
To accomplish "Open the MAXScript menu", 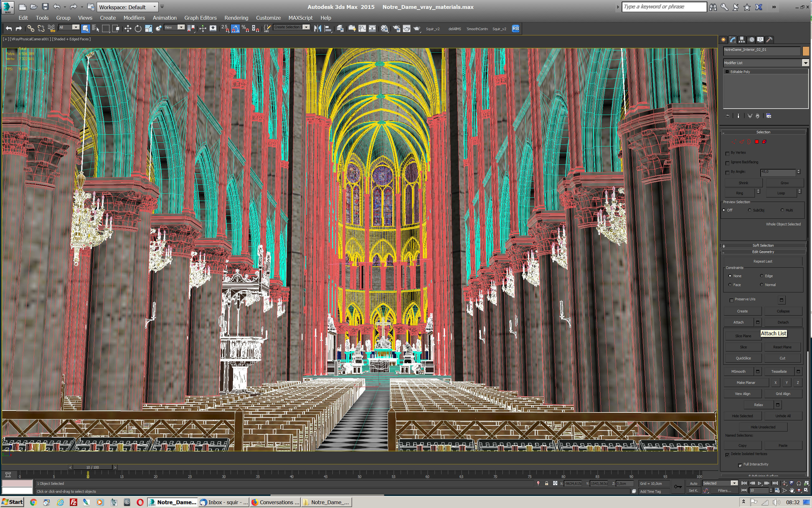I will [x=300, y=18].
